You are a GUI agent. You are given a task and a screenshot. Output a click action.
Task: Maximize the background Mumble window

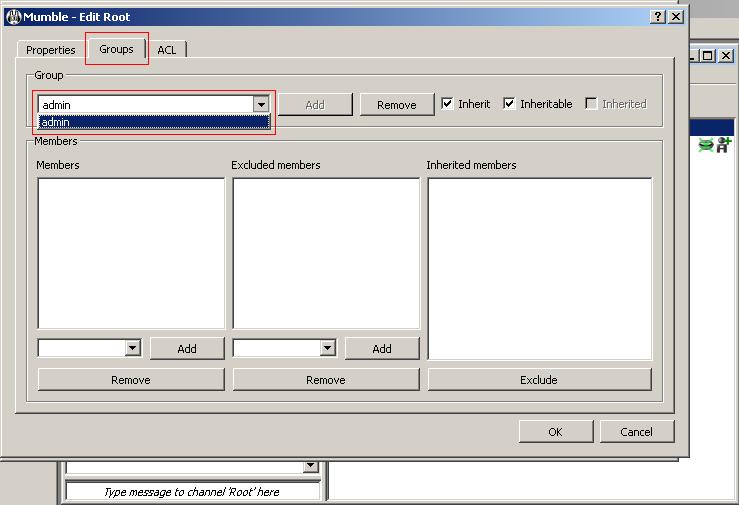707,56
